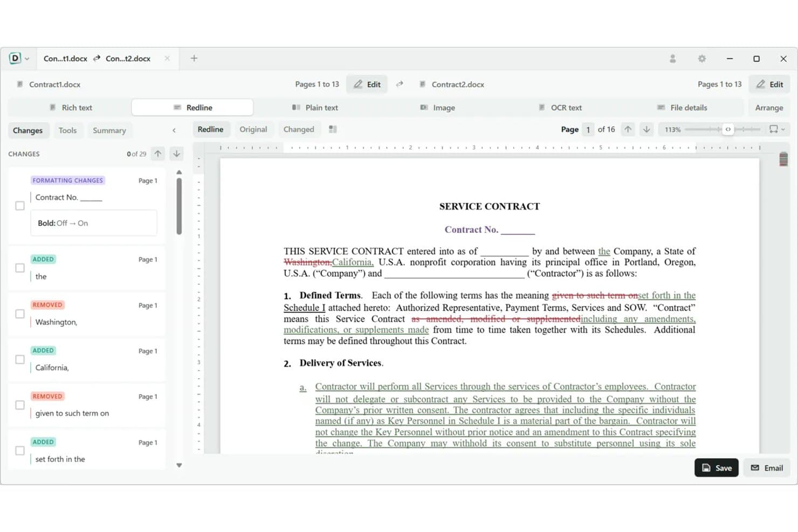Click the Arrange button
The height and width of the screenshot is (532, 798).
coord(769,107)
